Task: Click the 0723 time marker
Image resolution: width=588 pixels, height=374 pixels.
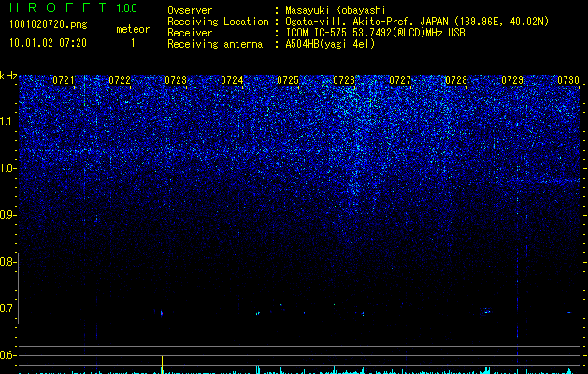Action: 176,80
